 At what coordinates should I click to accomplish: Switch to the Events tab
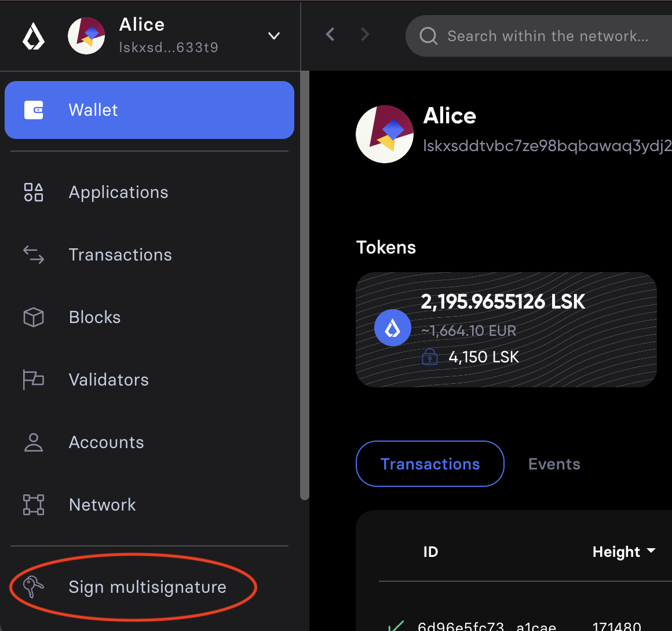click(554, 464)
